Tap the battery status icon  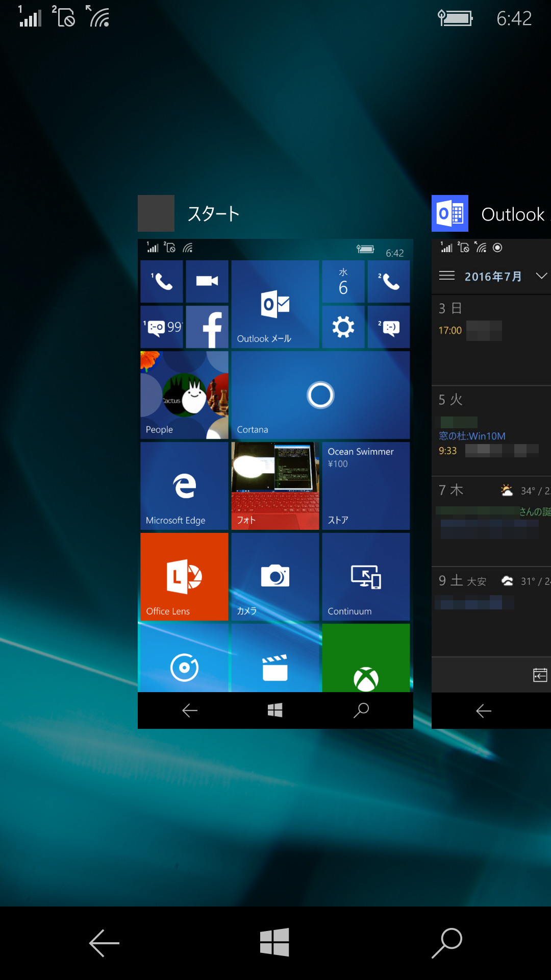click(x=456, y=18)
